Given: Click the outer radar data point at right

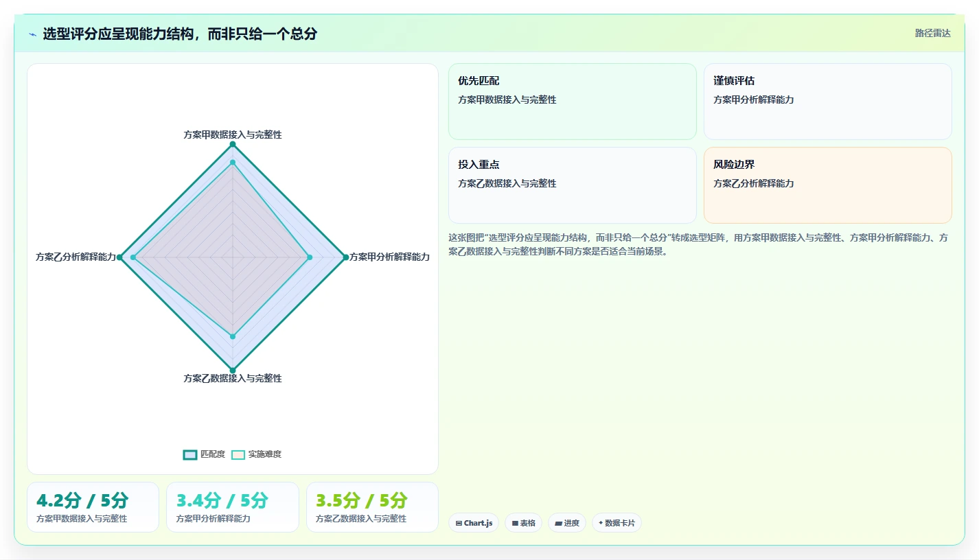Looking at the screenshot, I should click(346, 257).
